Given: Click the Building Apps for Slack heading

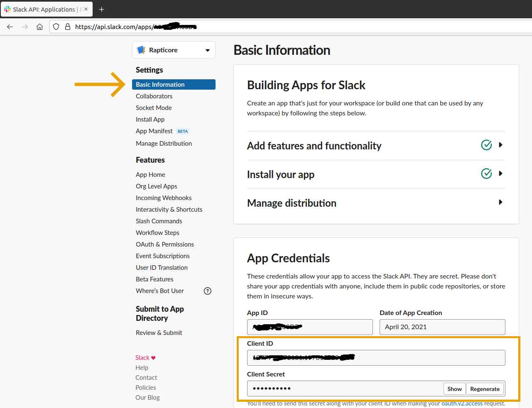Looking at the screenshot, I should [x=306, y=85].
